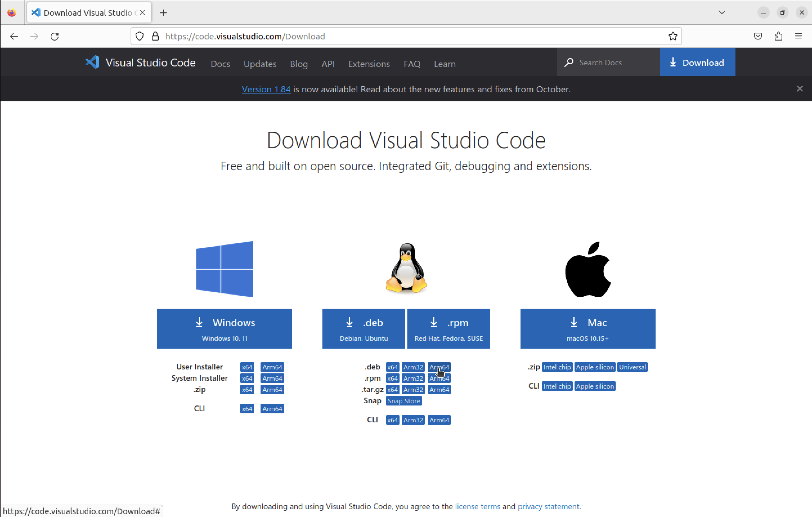Download the Windows 10, 11 installer

point(224,328)
